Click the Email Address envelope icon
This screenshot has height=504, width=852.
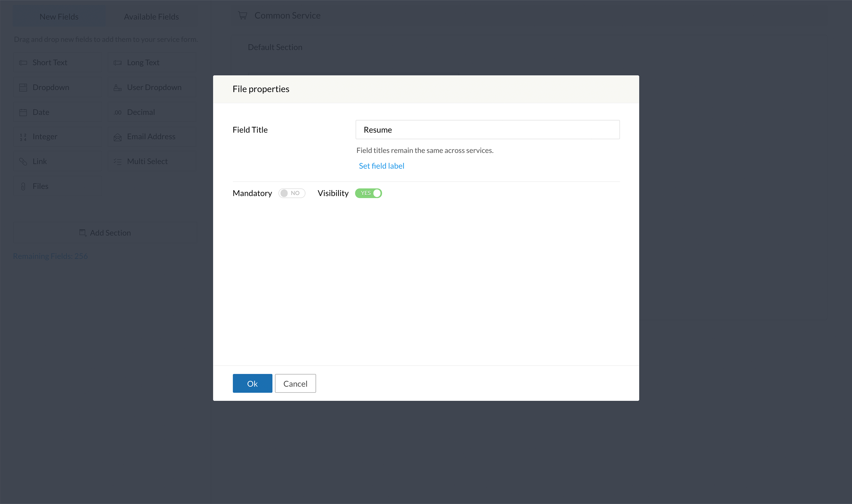(117, 137)
